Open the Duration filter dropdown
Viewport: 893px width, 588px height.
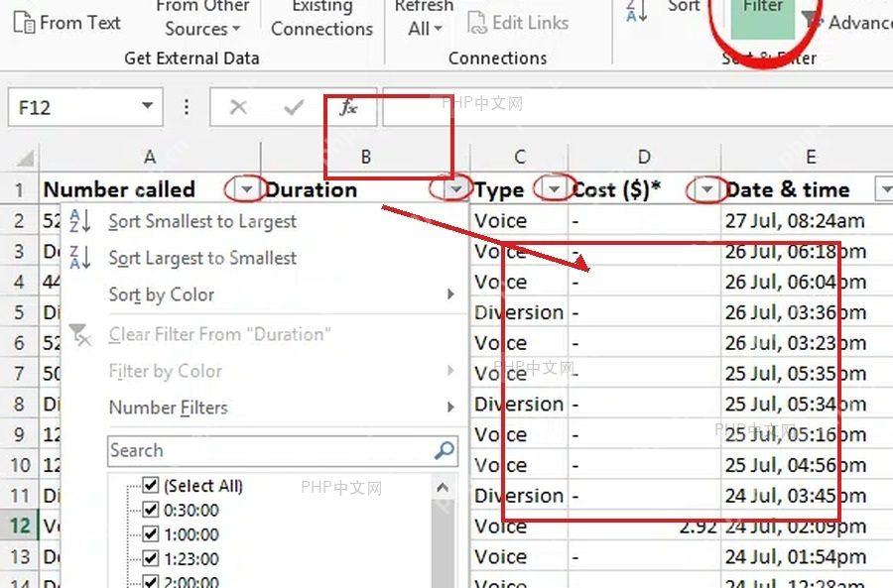pyautogui.click(x=455, y=189)
